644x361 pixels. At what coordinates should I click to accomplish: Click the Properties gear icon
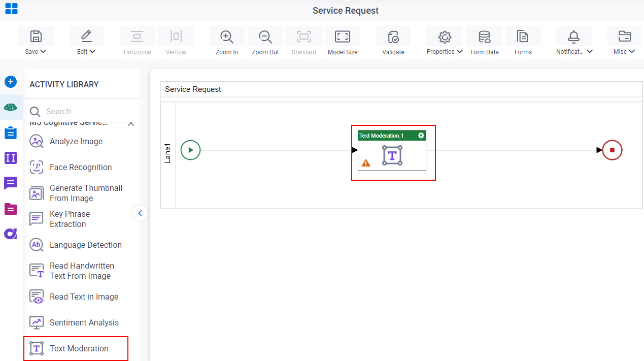tap(445, 37)
